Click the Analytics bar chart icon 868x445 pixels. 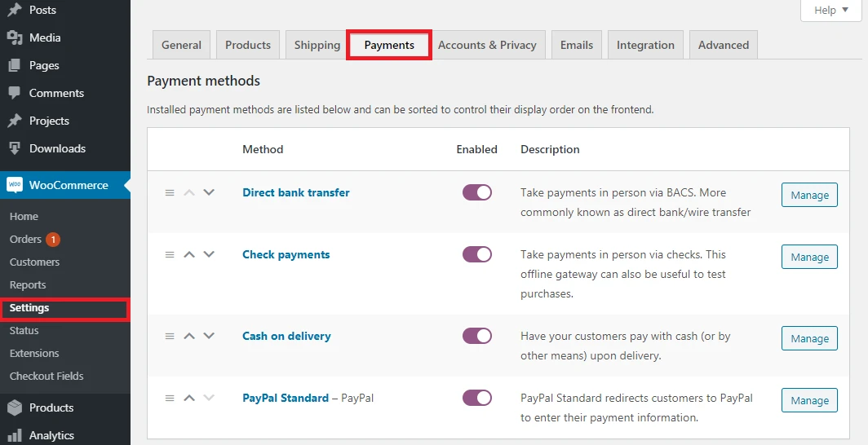click(14, 435)
